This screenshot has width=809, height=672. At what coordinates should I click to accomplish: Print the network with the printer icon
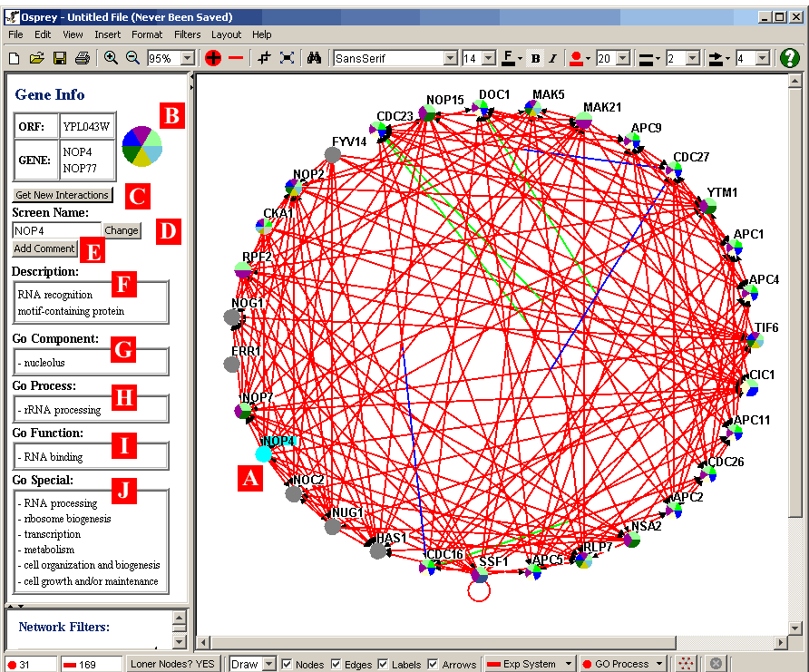click(83, 58)
